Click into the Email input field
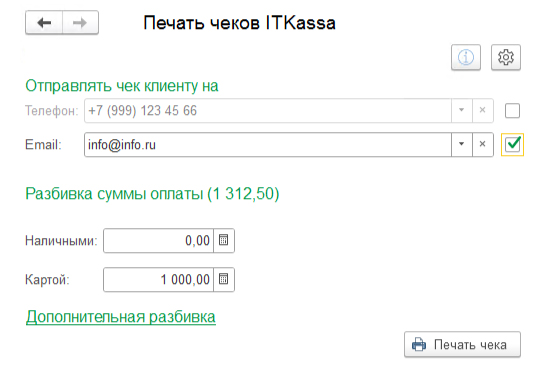546x370 pixels. pyautogui.click(x=268, y=144)
